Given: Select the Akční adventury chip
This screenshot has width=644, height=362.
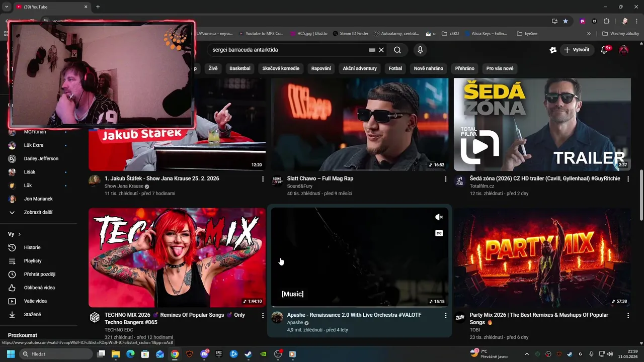Looking at the screenshot, I should pyautogui.click(x=360, y=68).
